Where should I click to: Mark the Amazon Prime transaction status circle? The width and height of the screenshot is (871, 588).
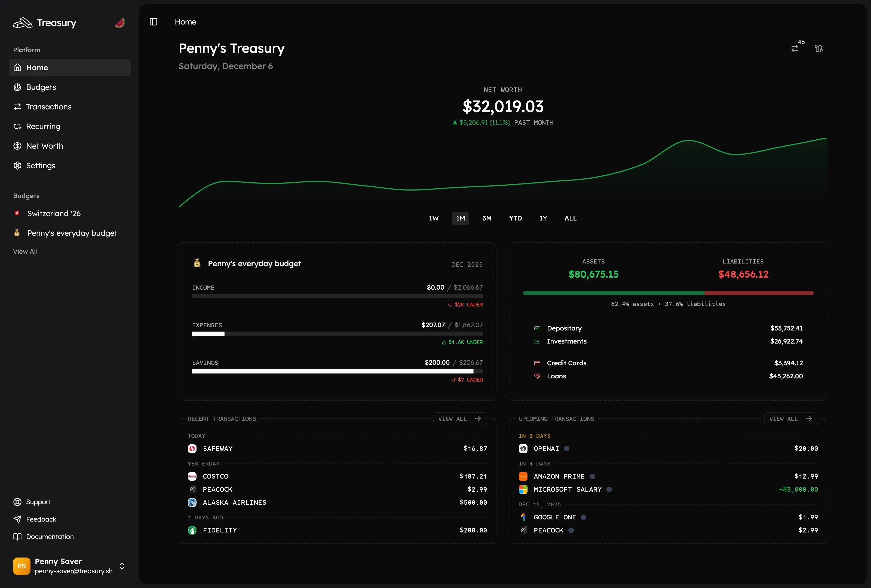592,476
